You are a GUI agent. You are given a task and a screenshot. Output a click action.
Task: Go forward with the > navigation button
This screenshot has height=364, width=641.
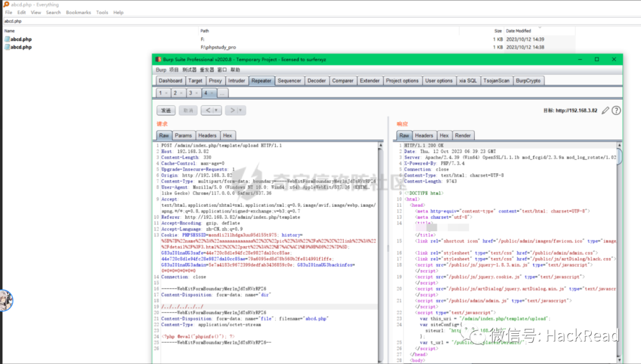point(232,110)
